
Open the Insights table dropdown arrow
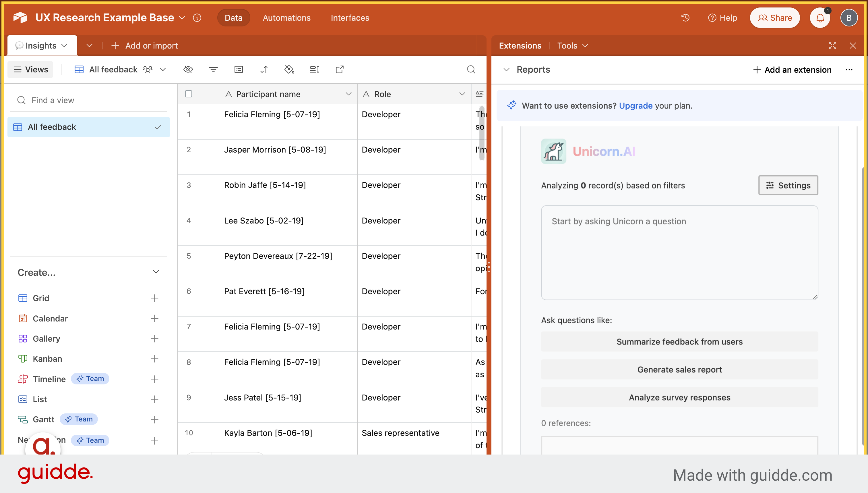[64, 45]
